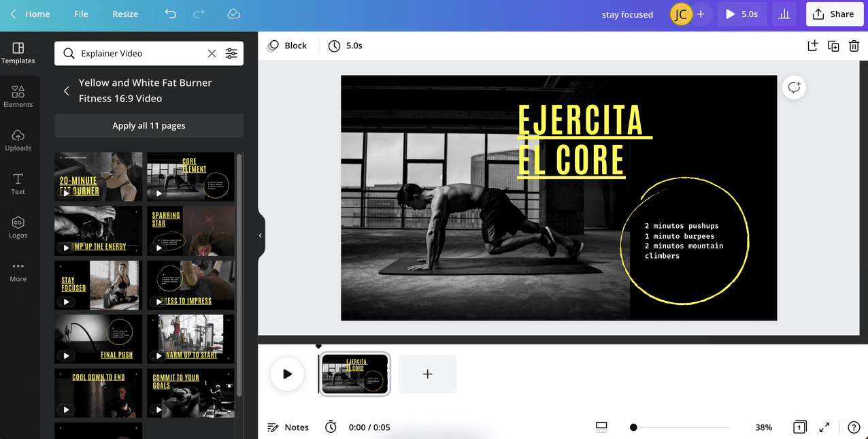
Task: Click the stay focused project title
Action: pyautogui.click(x=627, y=14)
